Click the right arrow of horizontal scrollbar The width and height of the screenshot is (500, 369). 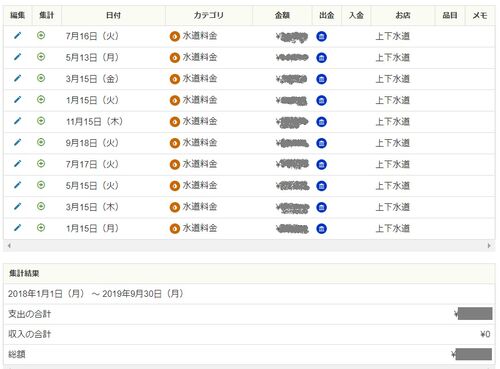489,246
